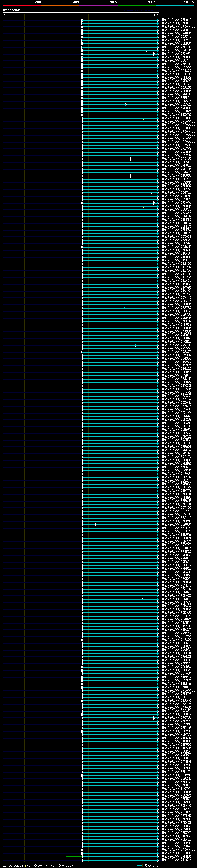Open hit UniRef100_Q8RVF7
Image resolution: width=197 pixels, height=868 pixels.
coord(177,40)
